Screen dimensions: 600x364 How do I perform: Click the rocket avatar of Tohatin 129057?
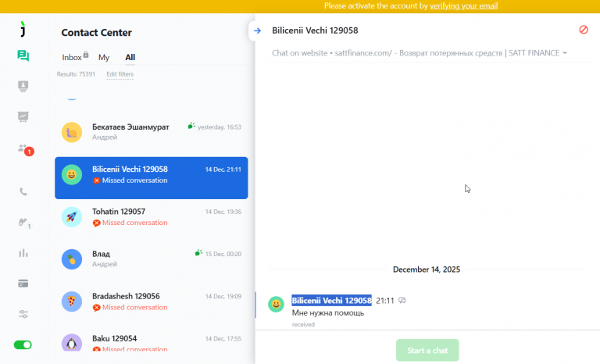click(72, 217)
